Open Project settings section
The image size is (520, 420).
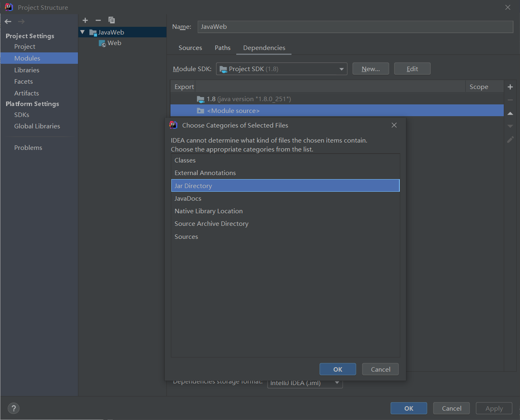tap(25, 47)
